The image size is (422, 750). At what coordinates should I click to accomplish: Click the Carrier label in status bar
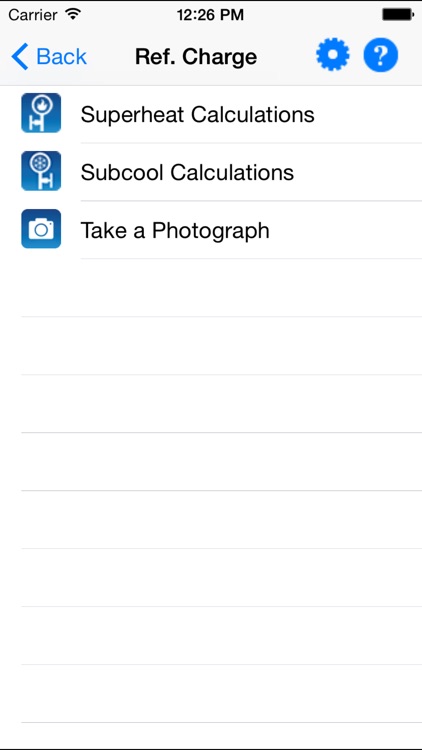click(x=33, y=15)
